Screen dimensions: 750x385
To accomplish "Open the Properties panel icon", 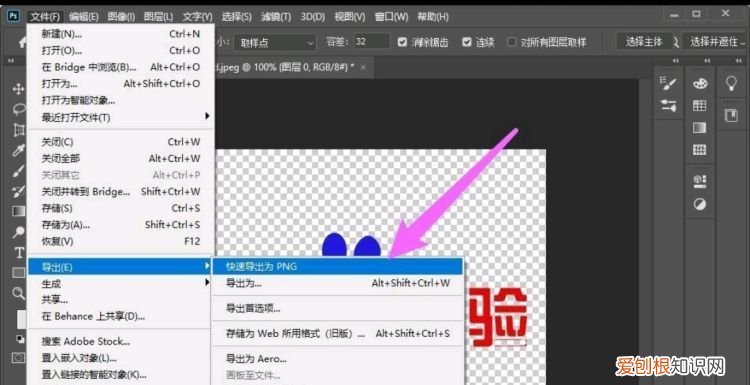I will (699, 181).
